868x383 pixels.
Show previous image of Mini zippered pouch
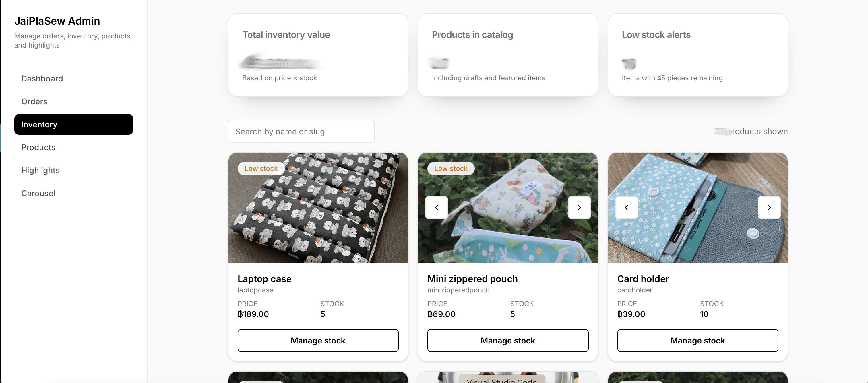(x=436, y=208)
